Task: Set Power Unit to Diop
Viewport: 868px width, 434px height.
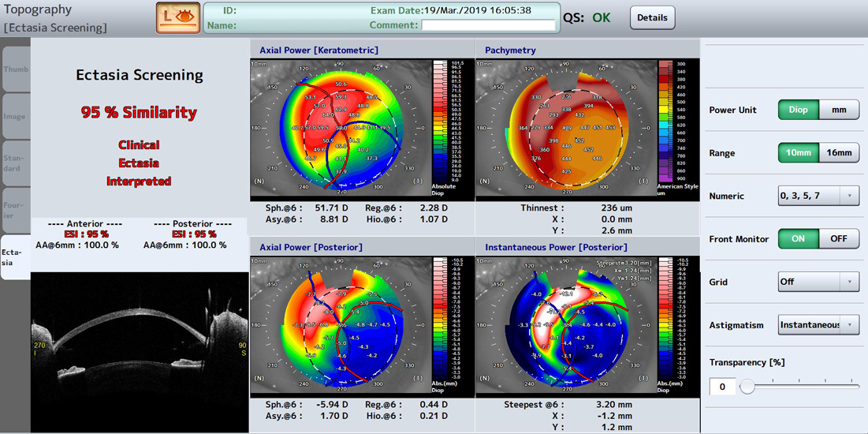Action: click(x=798, y=110)
